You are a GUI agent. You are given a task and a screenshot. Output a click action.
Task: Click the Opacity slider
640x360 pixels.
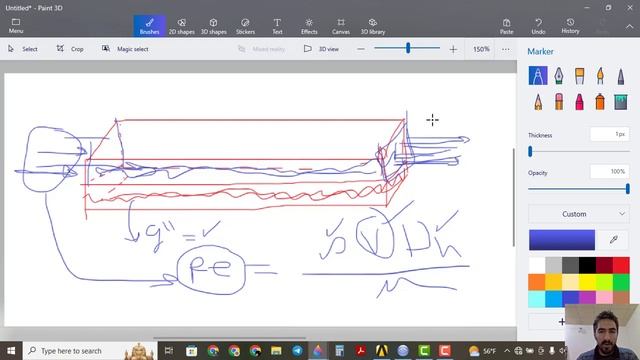(x=579, y=189)
